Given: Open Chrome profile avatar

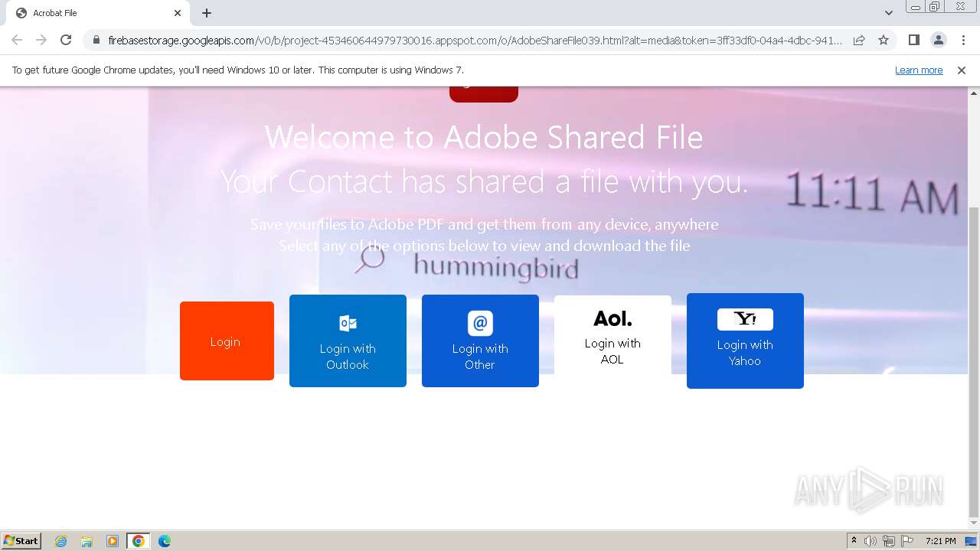Looking at the screenshot, I should tap(938, 40).
